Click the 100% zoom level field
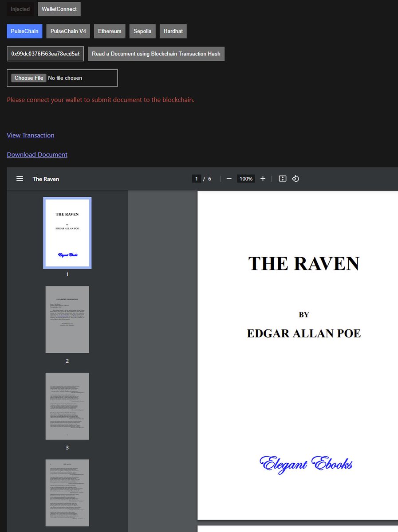 [x=245, y=179]
